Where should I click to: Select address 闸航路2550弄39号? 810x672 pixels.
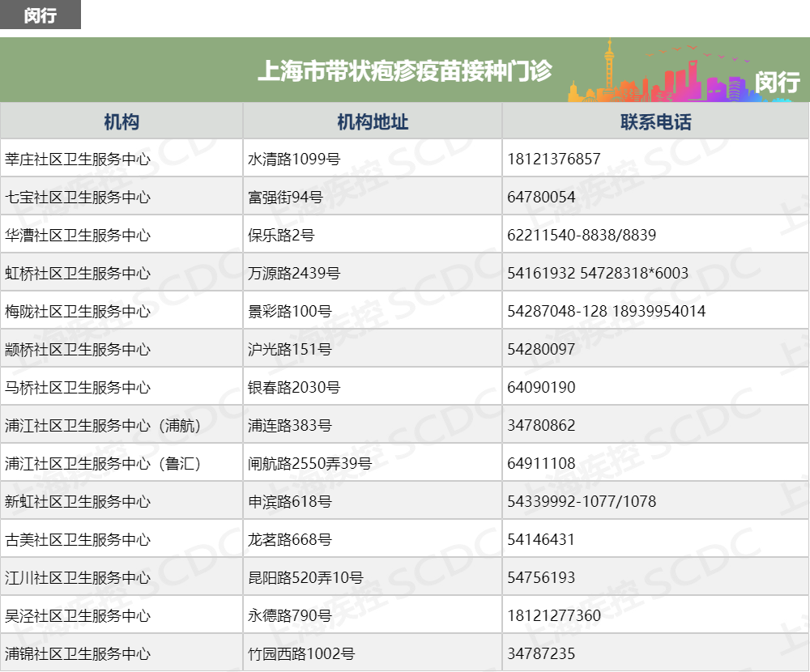click(309, 464)
